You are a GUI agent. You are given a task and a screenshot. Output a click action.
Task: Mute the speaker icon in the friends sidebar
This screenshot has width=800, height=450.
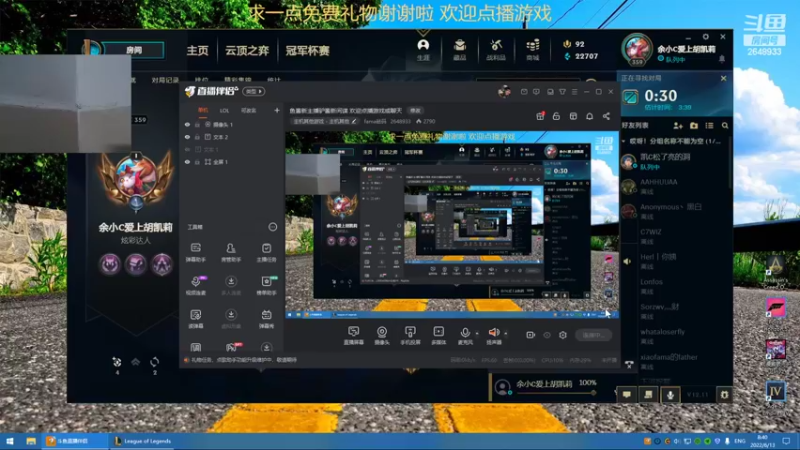(x=627, y=261)
